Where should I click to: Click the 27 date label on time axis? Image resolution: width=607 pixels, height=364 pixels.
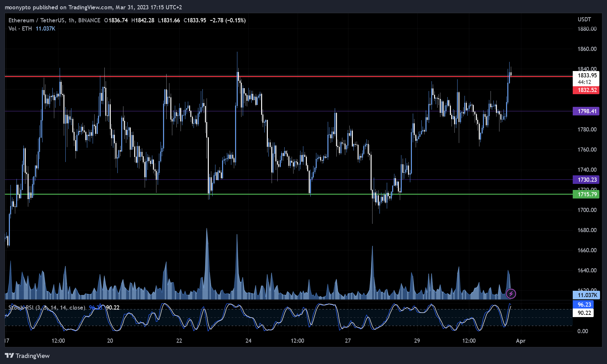[x=348, y=341]
